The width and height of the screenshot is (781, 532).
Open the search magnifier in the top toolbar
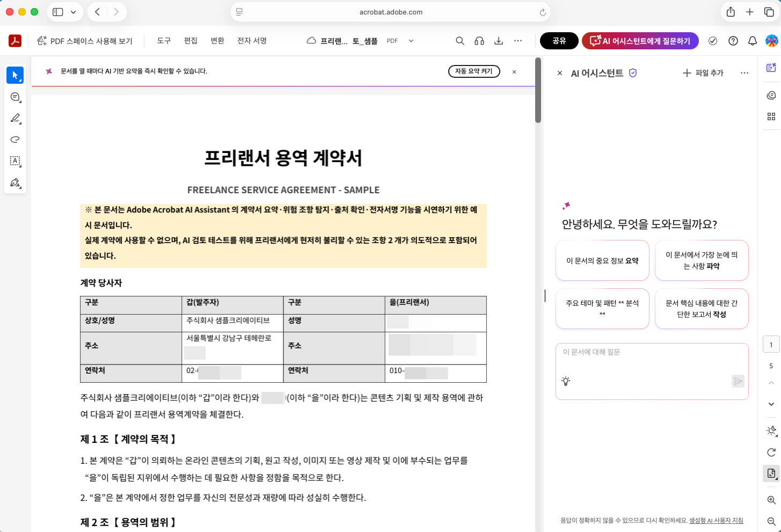click(460, 41)
